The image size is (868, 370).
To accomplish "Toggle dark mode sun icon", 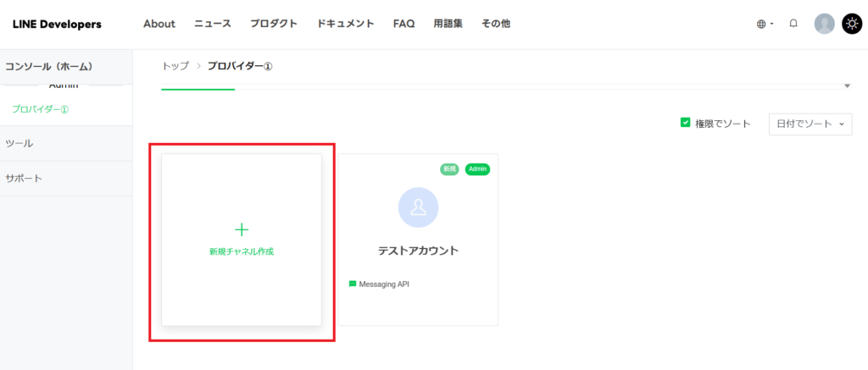I will coord(851,24).
